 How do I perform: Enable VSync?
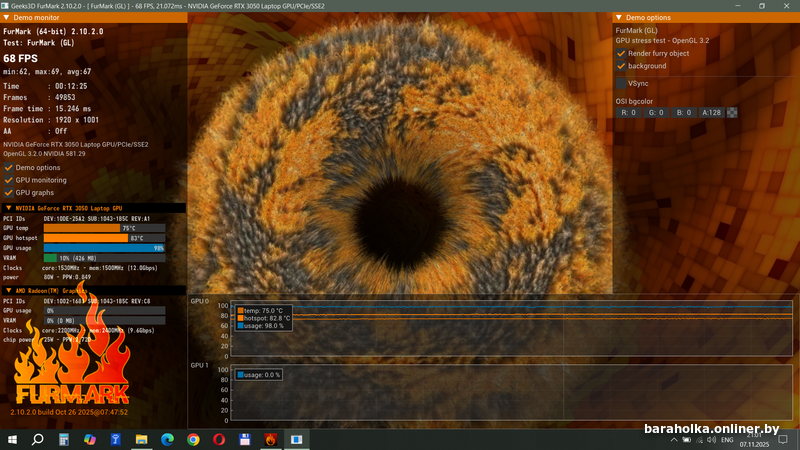[x=621, y=84]
